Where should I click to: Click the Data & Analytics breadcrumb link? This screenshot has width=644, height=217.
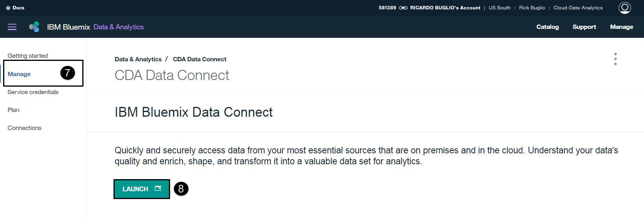click(138, 59)
